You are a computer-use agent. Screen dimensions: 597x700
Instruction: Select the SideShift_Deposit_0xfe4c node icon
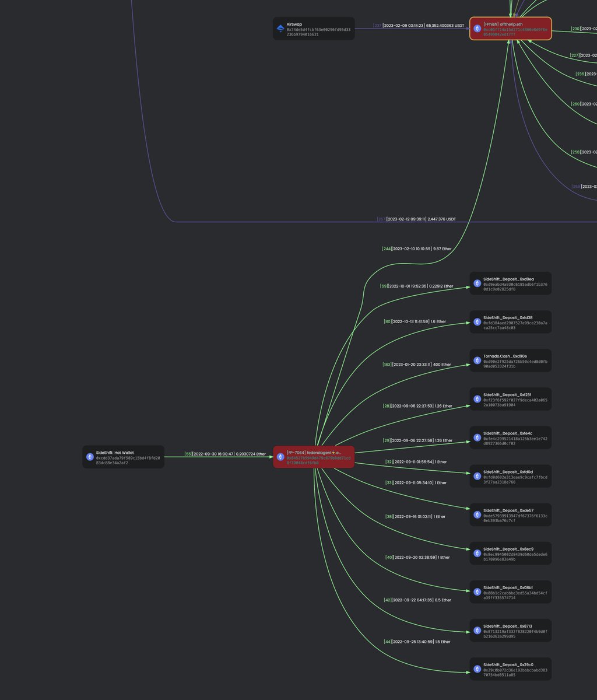(x=477, y=437)
